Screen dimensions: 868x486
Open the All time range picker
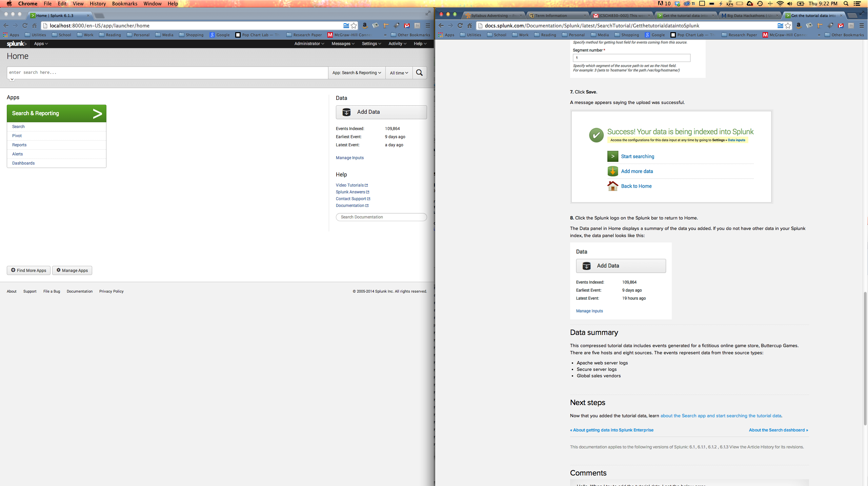pyautogui.click(x=399, y=73)
